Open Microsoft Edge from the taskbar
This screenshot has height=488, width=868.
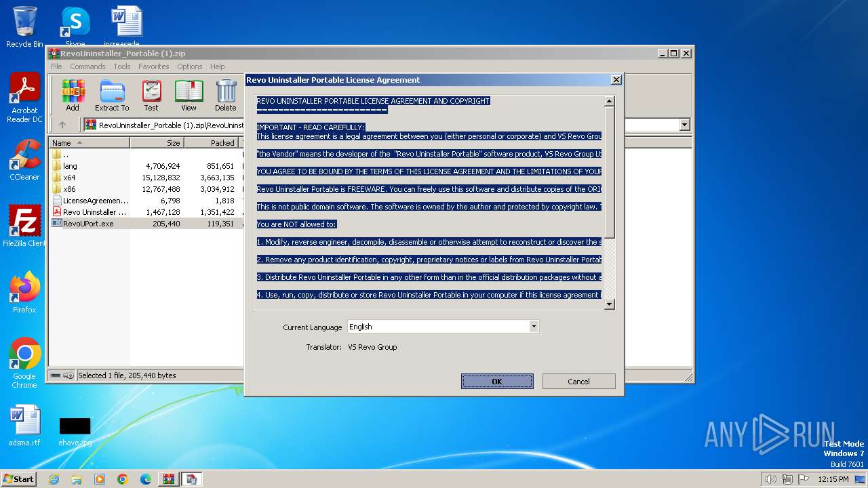146,479
